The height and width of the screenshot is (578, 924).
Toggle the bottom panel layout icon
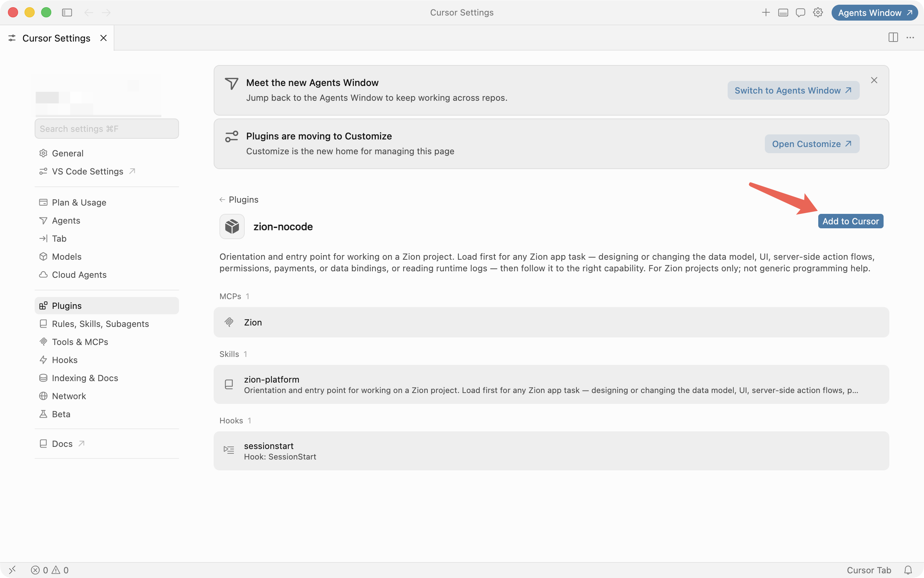point(783,13)
